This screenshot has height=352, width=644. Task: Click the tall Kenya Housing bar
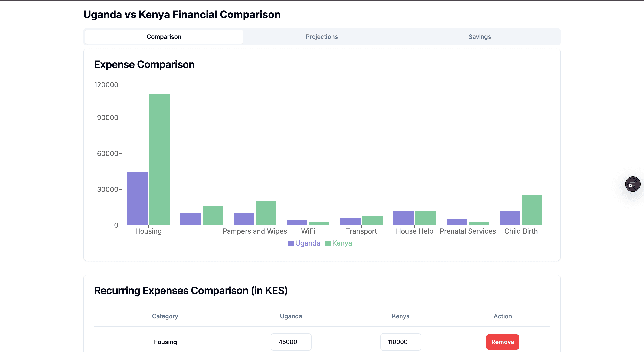coord(159,160)
